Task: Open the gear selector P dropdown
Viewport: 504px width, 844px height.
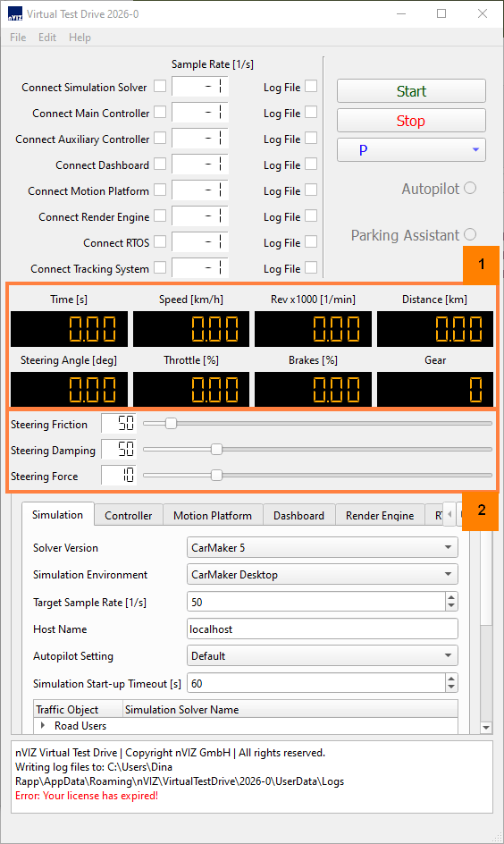Action: pos(411,149)
